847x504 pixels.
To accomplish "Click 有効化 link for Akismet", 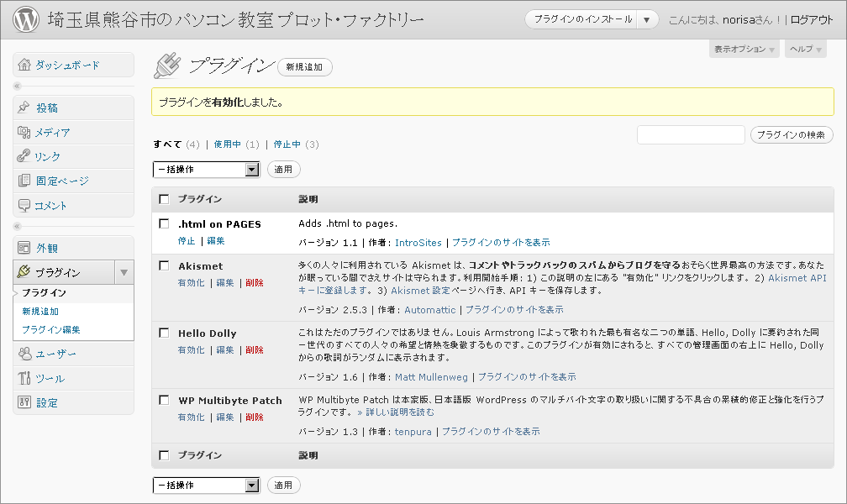I will pos(192,282).
